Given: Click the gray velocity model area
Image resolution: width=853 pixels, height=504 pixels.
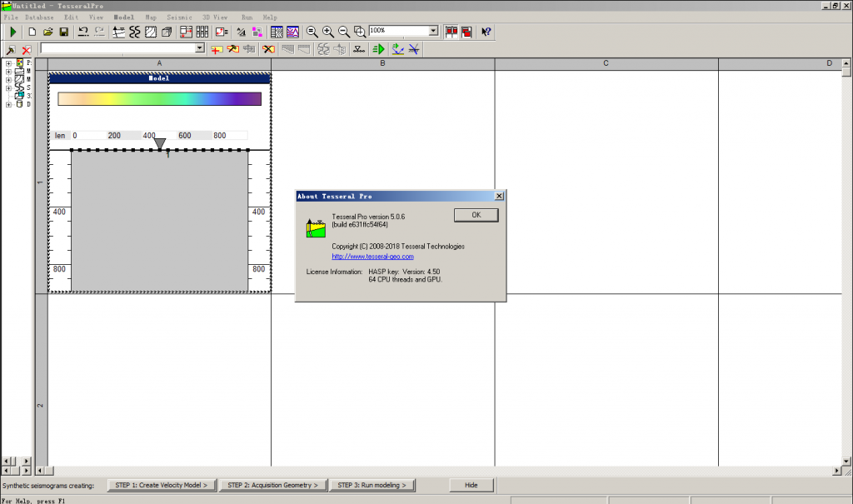Looking at the screenshot, I should 159,221.
